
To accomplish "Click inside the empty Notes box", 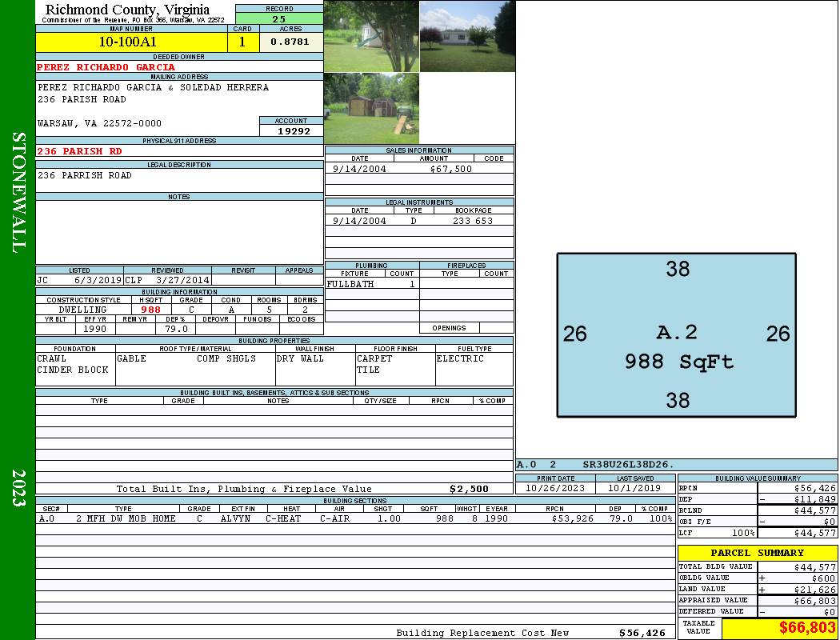I will click(x=179, y=232).
